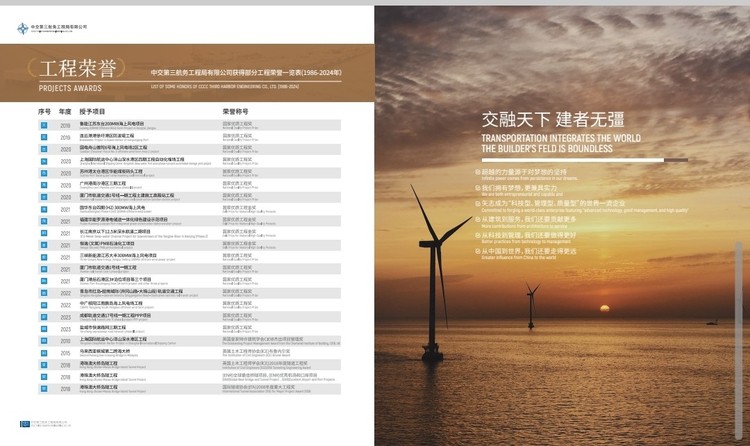Click the '工程荣誉' page title

click(x=77, y=68)
